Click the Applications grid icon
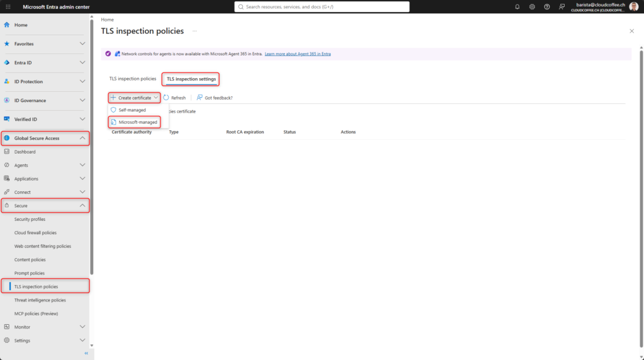 click(6, 179)
